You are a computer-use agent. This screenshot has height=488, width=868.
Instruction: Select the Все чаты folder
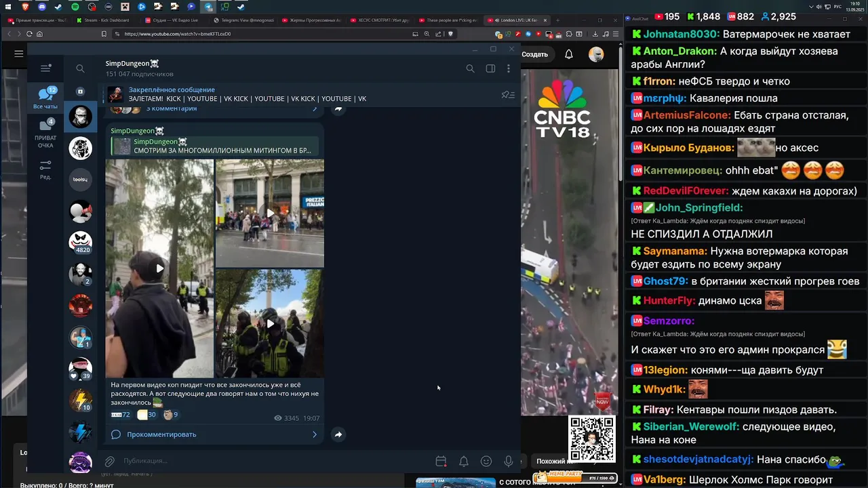(45, 98)
